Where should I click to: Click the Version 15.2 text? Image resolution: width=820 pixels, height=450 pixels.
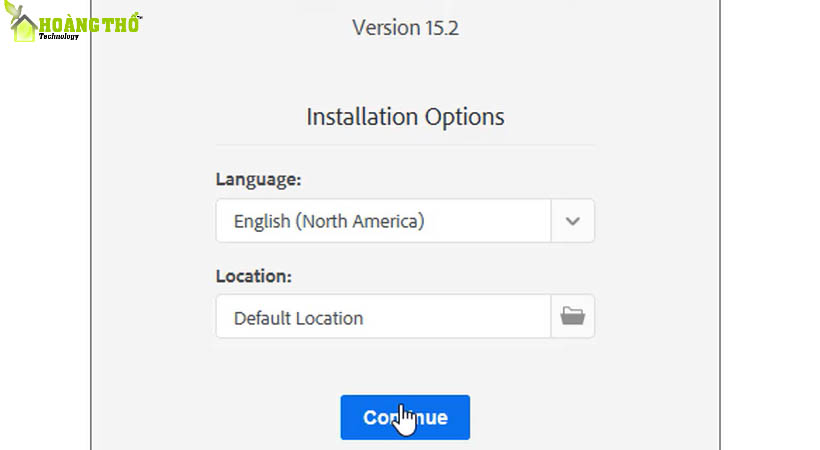click(405, 27)
